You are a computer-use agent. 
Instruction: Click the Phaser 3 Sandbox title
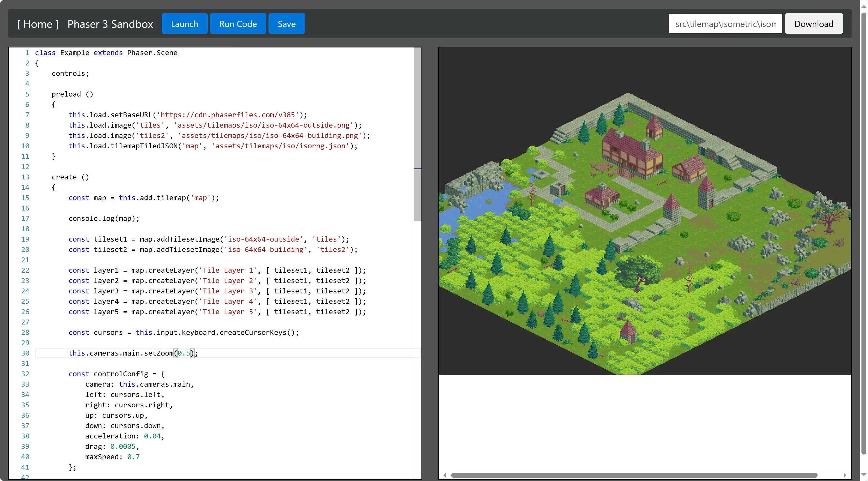click(110, 24)
